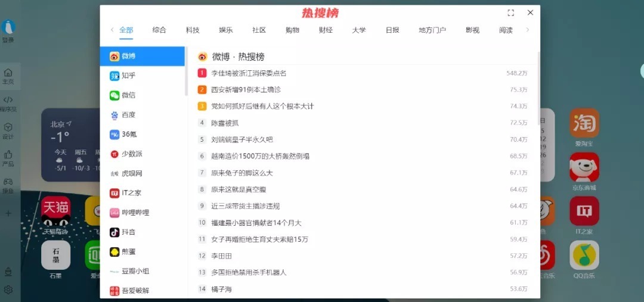Click the hot list vertical scrollbar
The image size is (644, 302).
coord(538,119)
